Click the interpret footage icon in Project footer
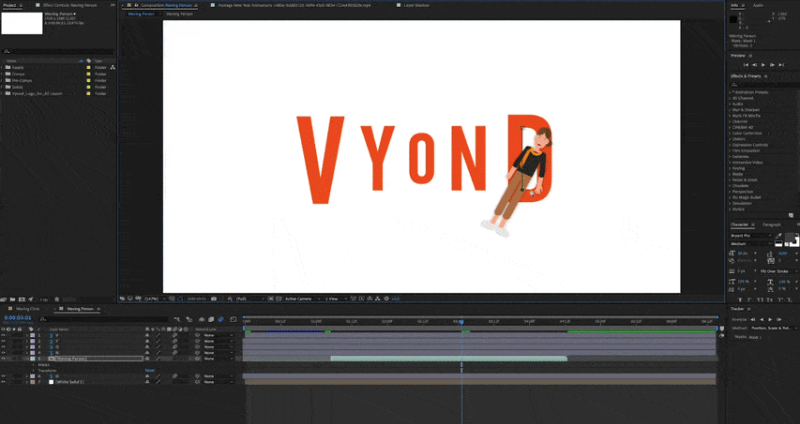The width and height of the screenshot is (800, 424). pyautogui.click(x=5, y=299)
